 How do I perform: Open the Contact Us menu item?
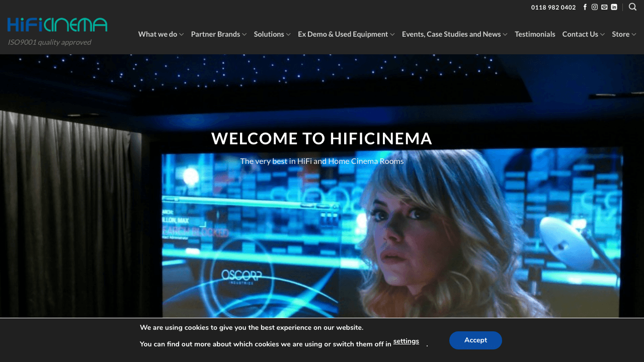580,34
